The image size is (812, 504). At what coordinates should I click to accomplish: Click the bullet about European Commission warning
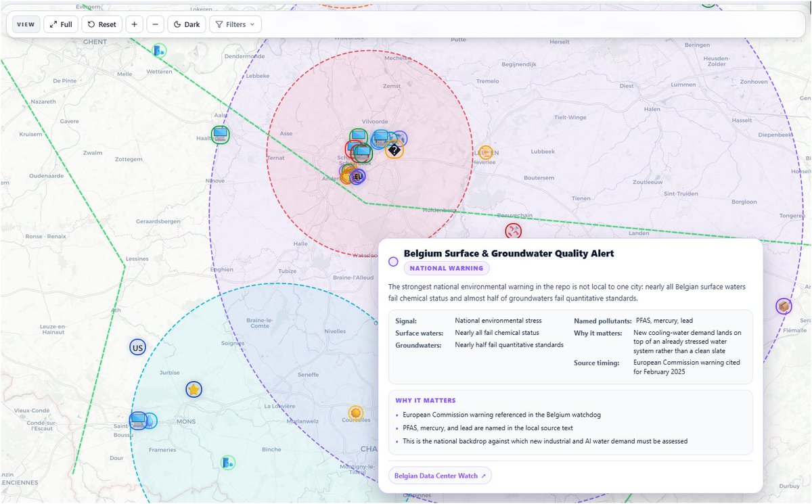coord(501,415)
